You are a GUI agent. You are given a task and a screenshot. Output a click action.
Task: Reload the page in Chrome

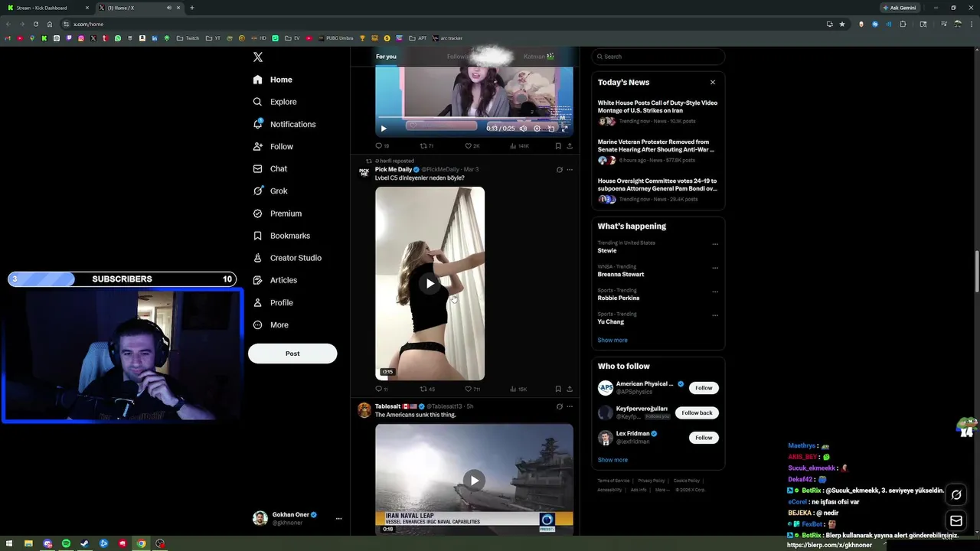(36, 24)
